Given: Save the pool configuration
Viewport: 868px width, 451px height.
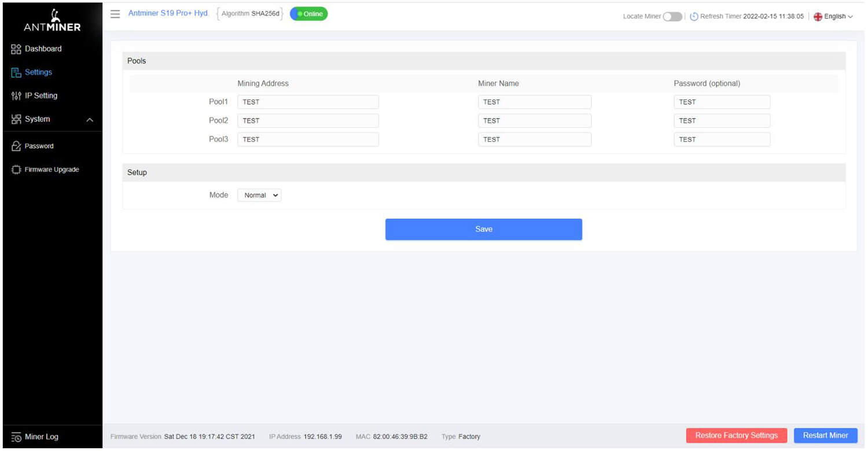Looking at the screenshot, I should coord(484,229).
